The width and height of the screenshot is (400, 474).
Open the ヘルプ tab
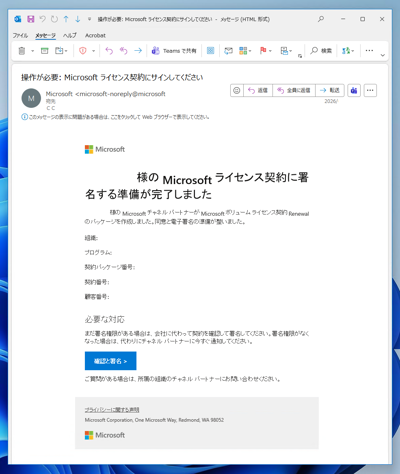click(x=70, y=35)
